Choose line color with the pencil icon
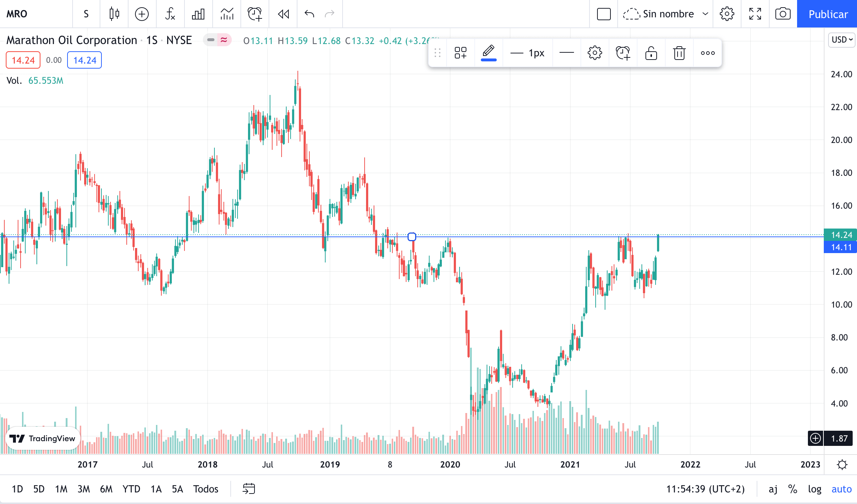 point(488,53)
